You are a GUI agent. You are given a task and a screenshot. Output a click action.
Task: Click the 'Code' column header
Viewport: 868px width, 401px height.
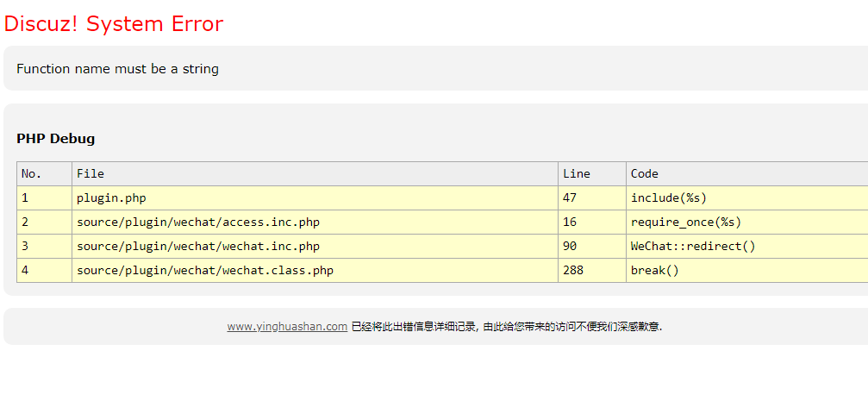click(x=747, y=174)
